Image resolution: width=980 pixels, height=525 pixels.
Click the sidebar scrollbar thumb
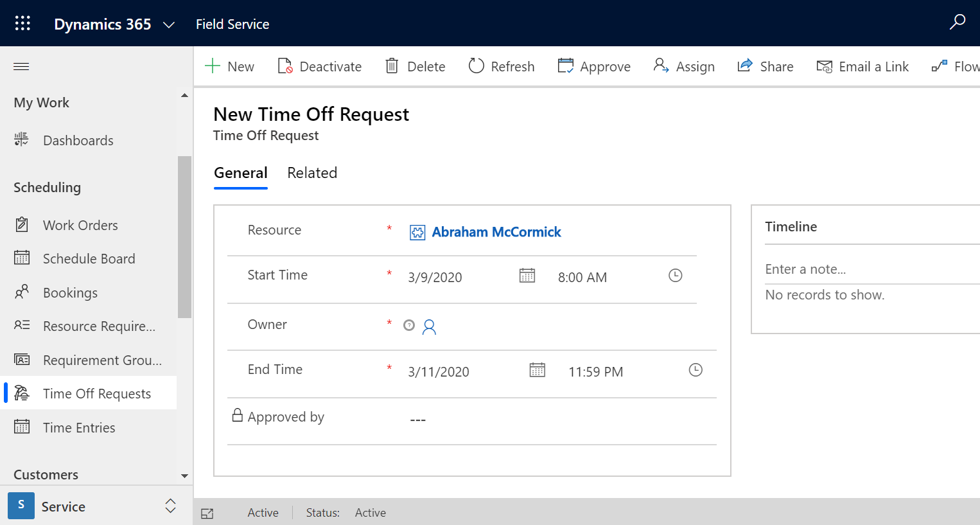[185, 237]
